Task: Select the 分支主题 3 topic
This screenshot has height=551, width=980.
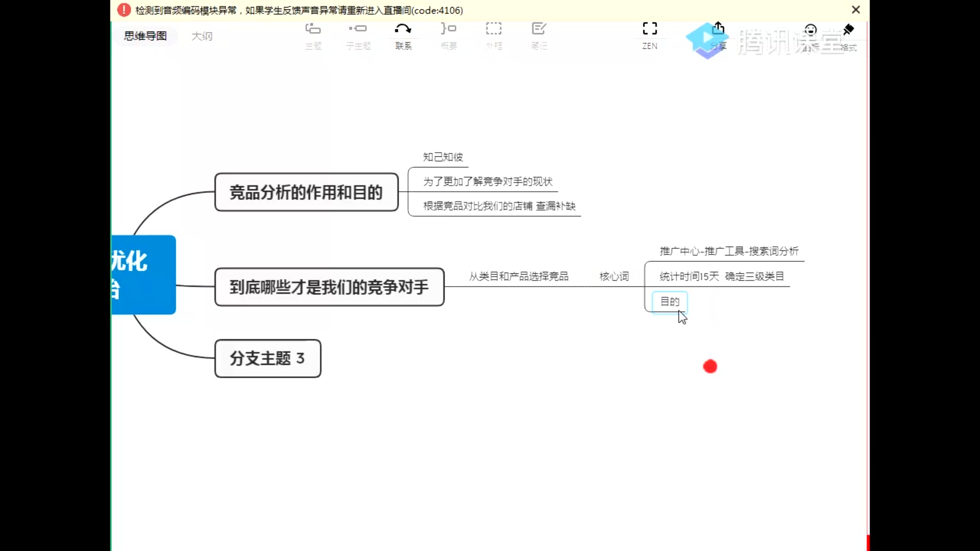Action: 267,359
